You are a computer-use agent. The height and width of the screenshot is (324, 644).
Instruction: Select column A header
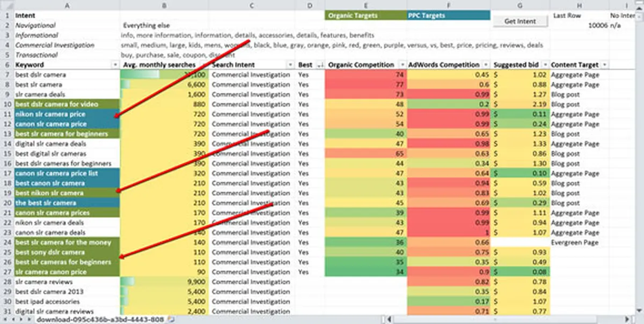[67, 5]
